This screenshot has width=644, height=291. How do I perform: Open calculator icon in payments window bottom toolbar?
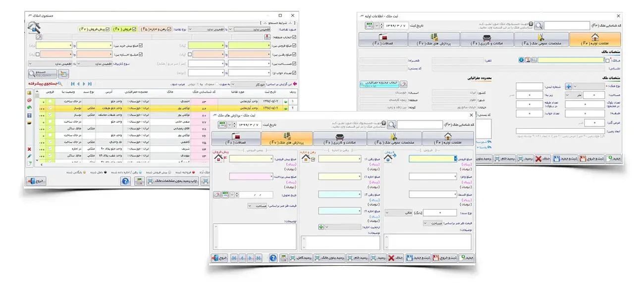tap(283, 258)
